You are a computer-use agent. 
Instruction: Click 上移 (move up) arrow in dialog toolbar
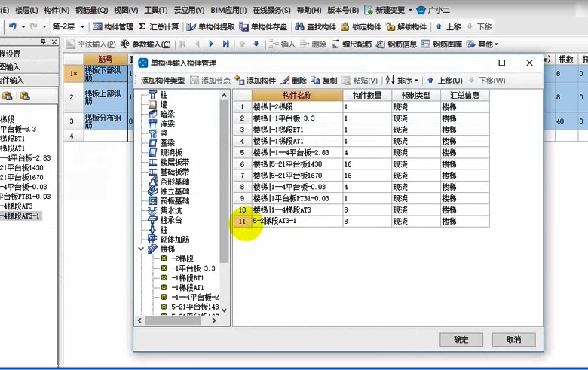click(430, 81)
